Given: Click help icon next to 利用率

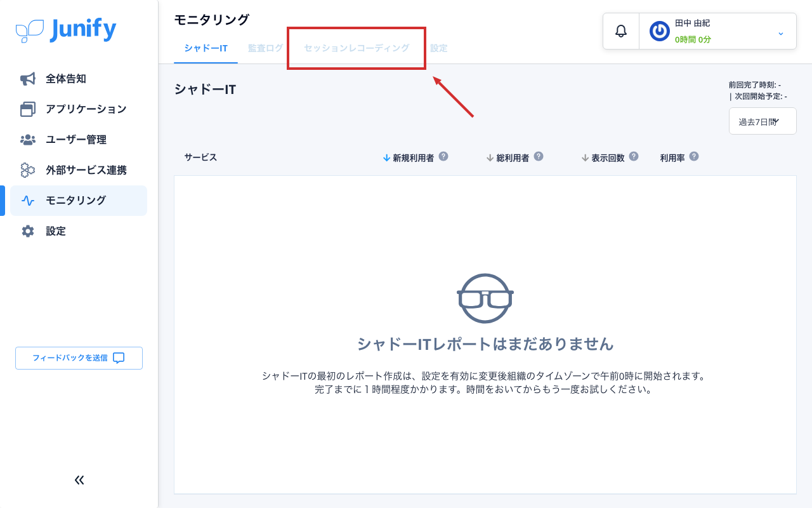Looking at the screenshot, I should coord(694,156).
